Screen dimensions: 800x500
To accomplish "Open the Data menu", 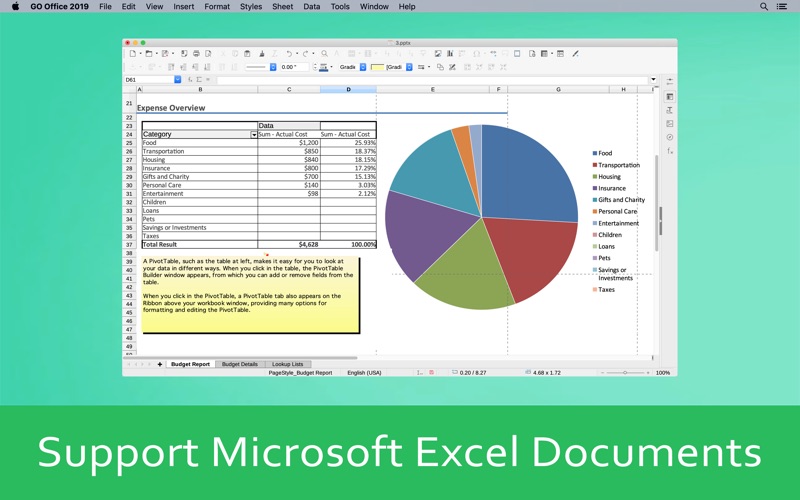I will [x=311, y=7].
